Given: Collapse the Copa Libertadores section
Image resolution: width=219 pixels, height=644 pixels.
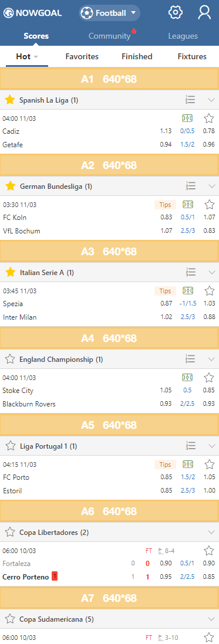Looking at the screenshot, I should (211, 533).
